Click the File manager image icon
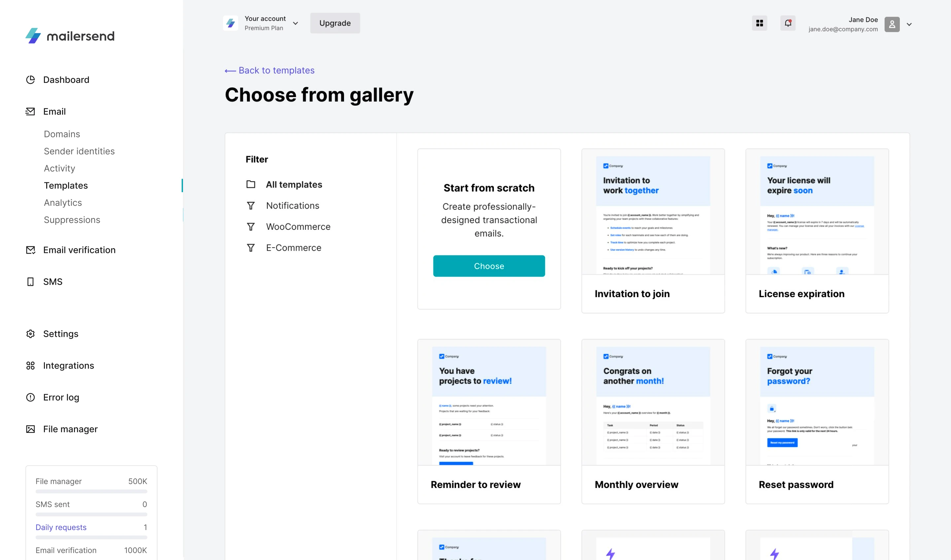This screenshot has height=560, width=951. (x=31, y=429)
